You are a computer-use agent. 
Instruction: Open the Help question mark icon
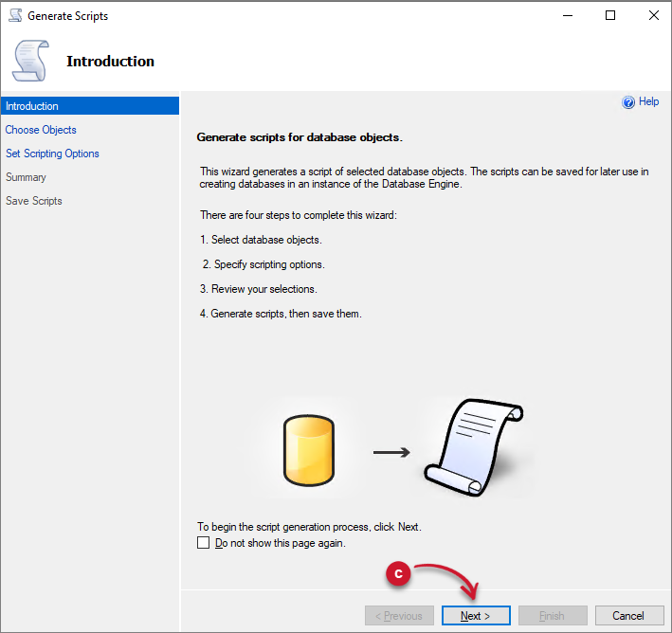(x=628, y=102)
